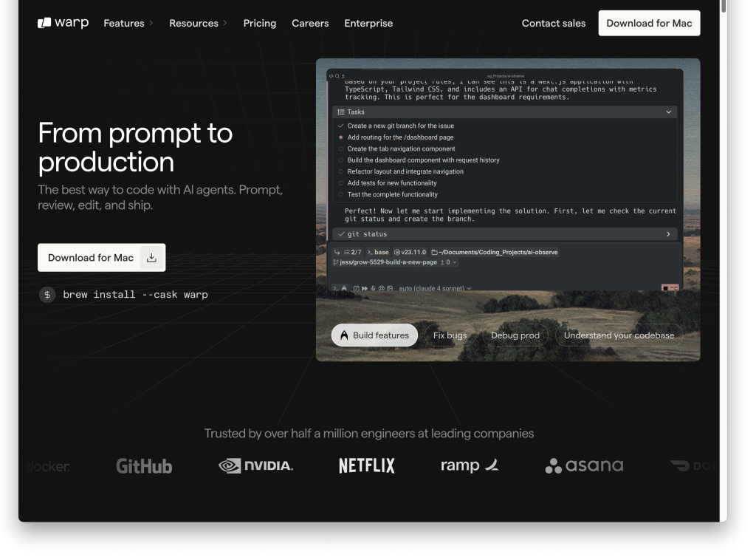Open the Careers page

[310, 23]
